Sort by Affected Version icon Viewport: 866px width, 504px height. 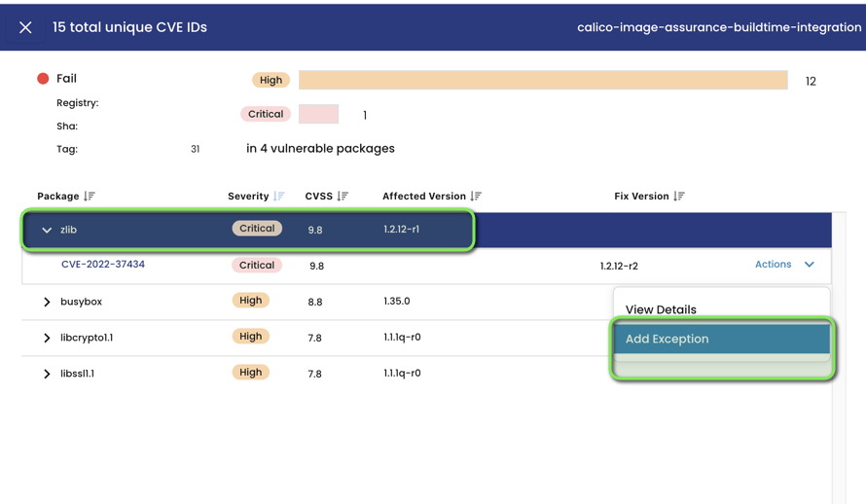(476, 197)
